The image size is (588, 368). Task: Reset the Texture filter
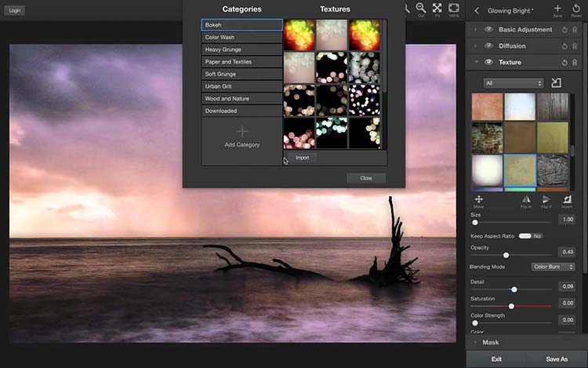tap(564, 63)
